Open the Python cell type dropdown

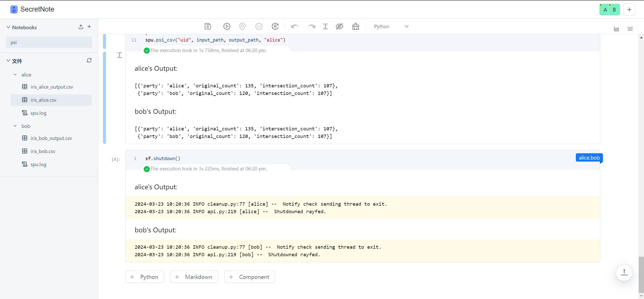[x=391, y=26]
